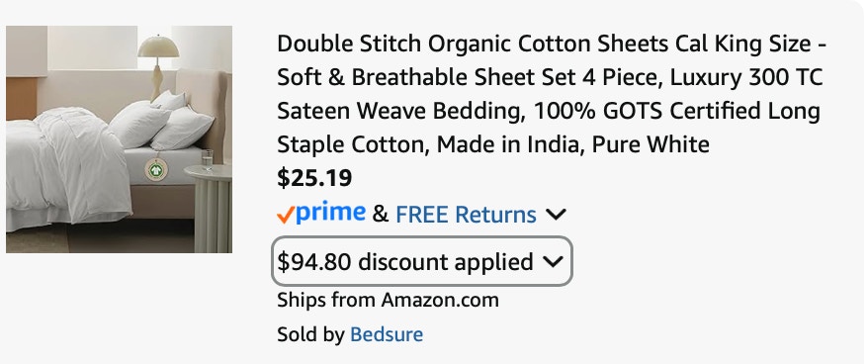
Task: Expand Prime & FREE Returns details
Action: click(421, 214)
